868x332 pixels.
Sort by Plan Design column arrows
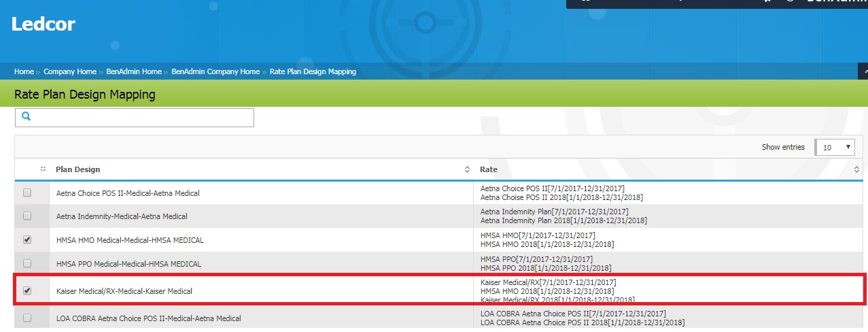click(466, 169)
